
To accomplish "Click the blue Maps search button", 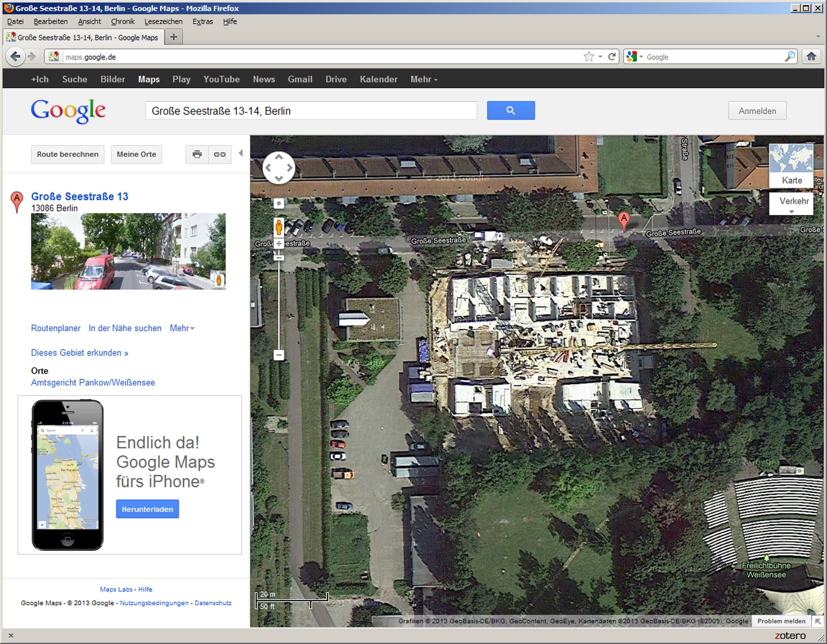I will 511,110.
